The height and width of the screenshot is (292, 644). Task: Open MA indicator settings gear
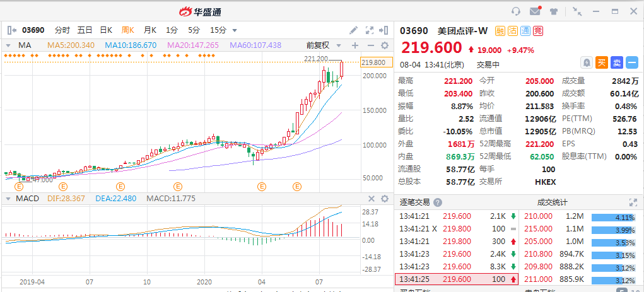tap(384, 45)
